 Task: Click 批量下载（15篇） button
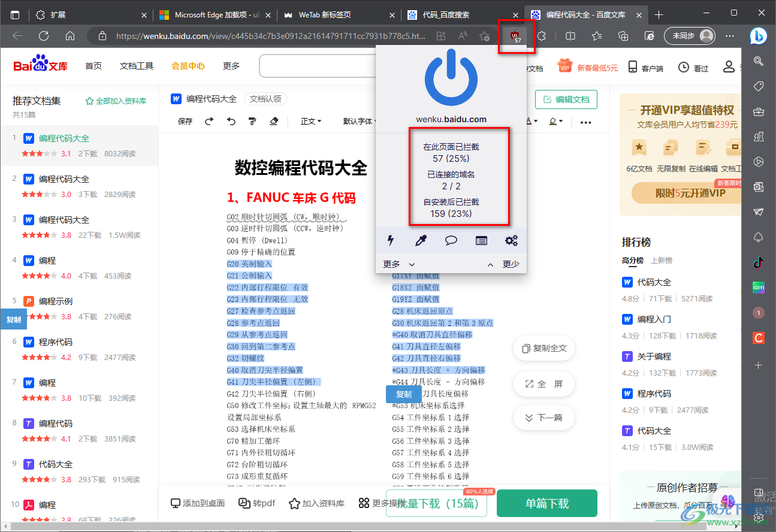(437, 503)
